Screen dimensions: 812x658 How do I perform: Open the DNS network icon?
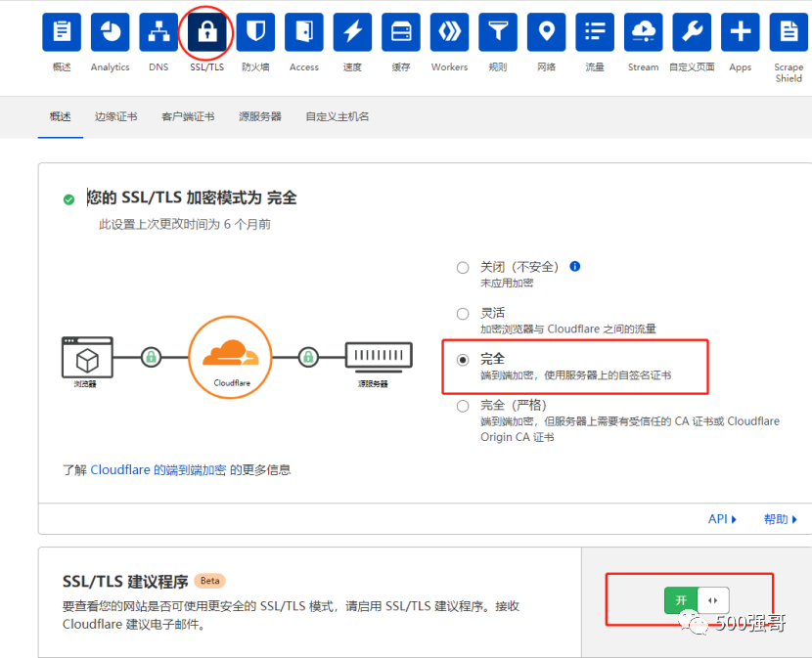(158, 32)
